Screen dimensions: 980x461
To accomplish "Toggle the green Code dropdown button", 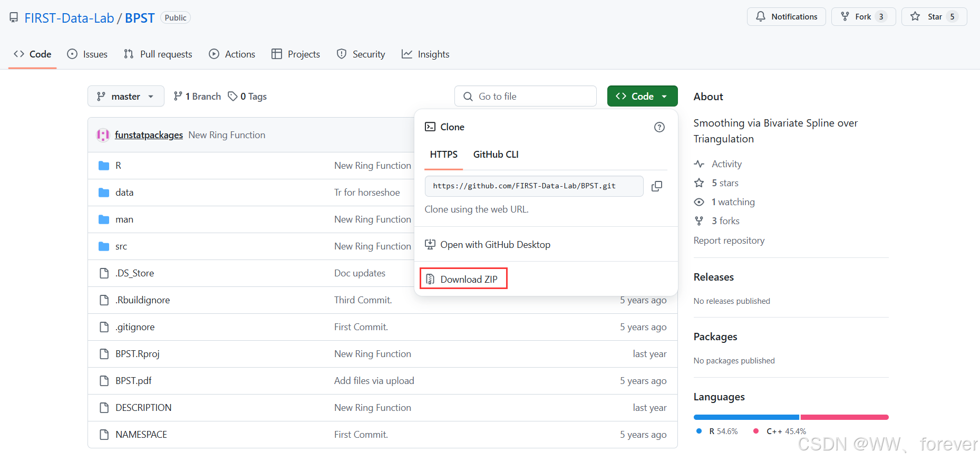I will [x=642, y=96].
